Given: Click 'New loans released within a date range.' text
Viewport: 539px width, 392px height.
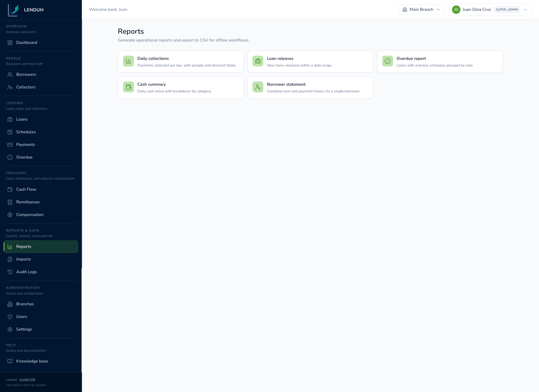Looking at the screenshot, I should tap(299, 65).
